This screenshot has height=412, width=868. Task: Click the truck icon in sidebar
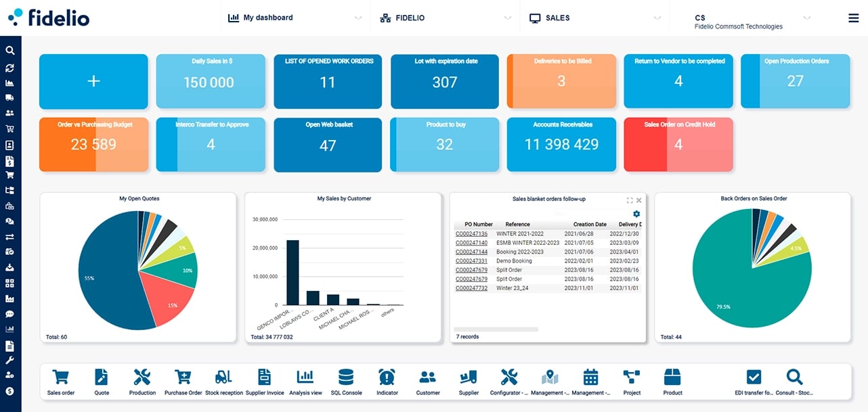pyautogui.click(x=10, y=97)
